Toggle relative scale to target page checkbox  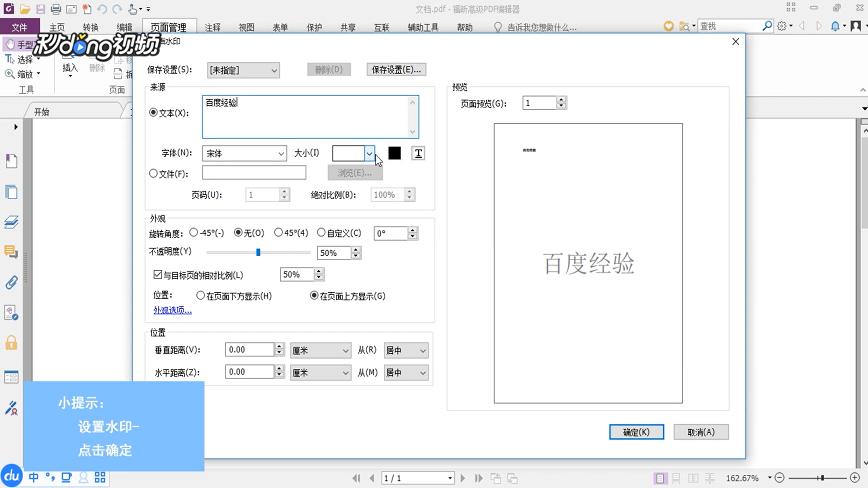pyautogui.click(x=158, y=275)
